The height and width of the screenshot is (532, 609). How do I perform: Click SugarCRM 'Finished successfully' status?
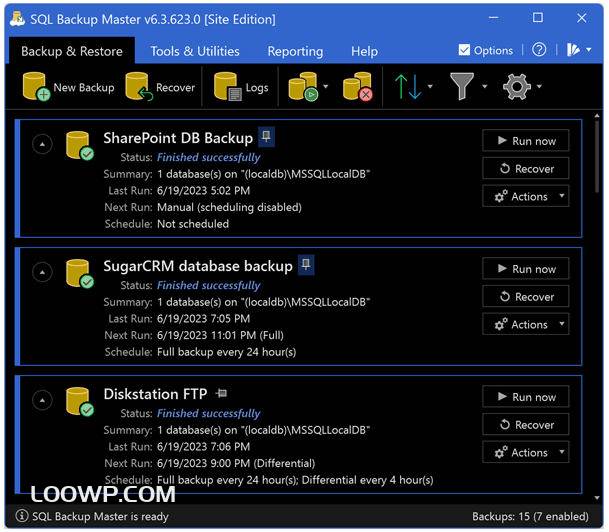click(209, 285)
